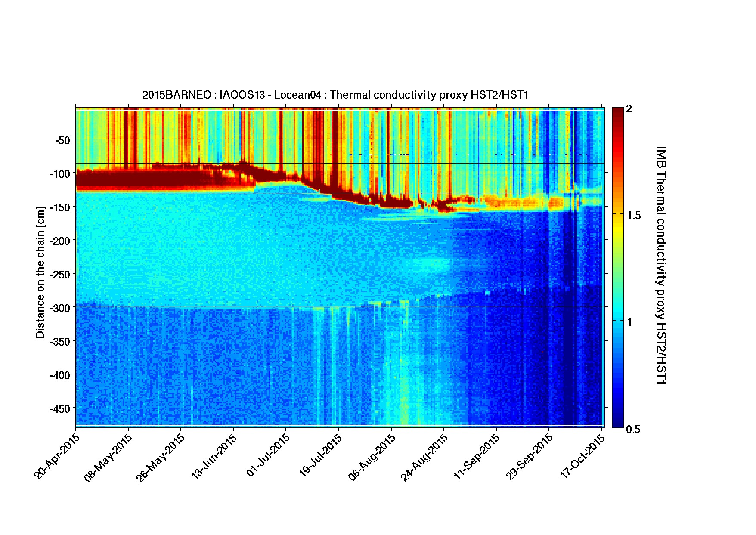Select the 01-Jul-2015 date label
Viewport: 756px width, 535px height.
pyautogui.click(x=268, y=456)
